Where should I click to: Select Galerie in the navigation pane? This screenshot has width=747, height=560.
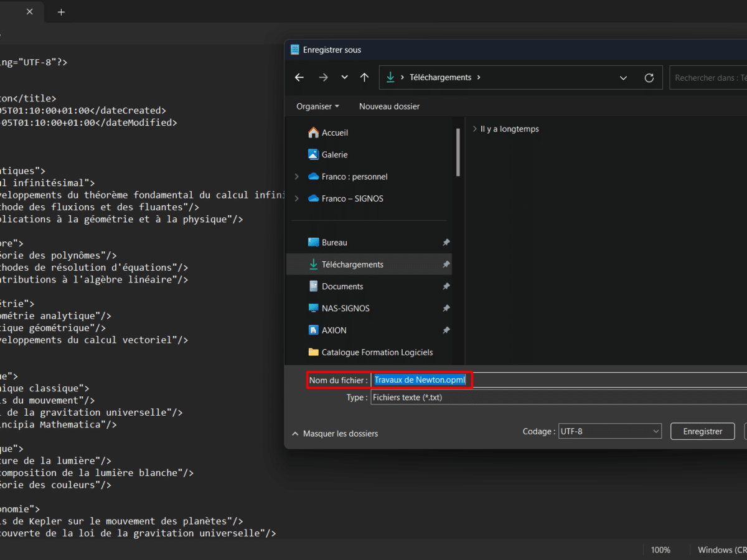[x=334, y=154]
